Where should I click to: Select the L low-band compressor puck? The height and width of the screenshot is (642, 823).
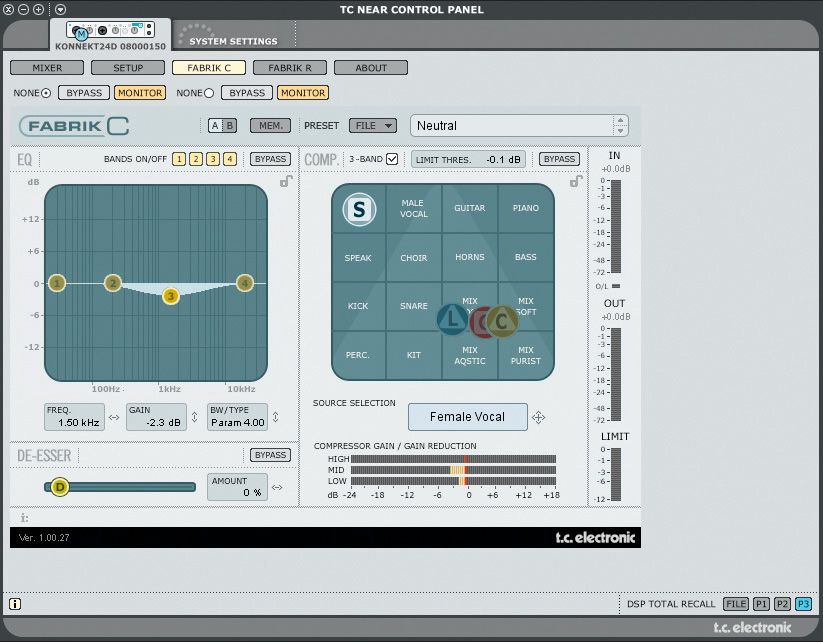[x=452, y=319]
